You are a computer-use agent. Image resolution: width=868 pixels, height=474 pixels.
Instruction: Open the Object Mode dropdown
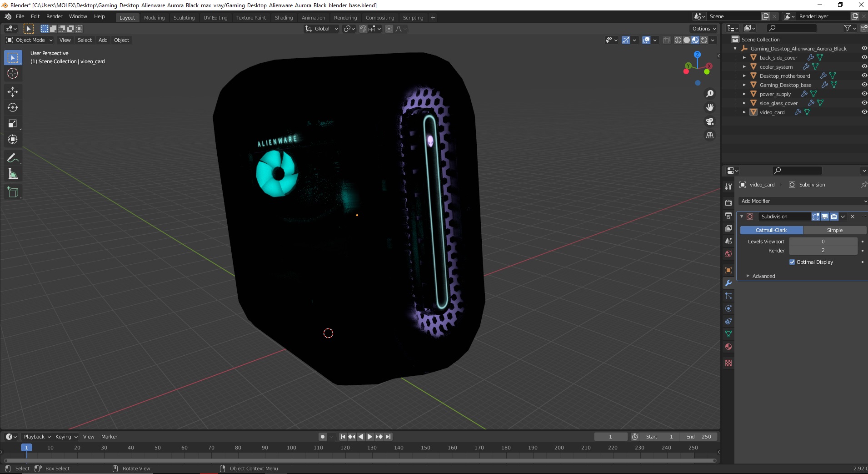click(x=30, y=40)
